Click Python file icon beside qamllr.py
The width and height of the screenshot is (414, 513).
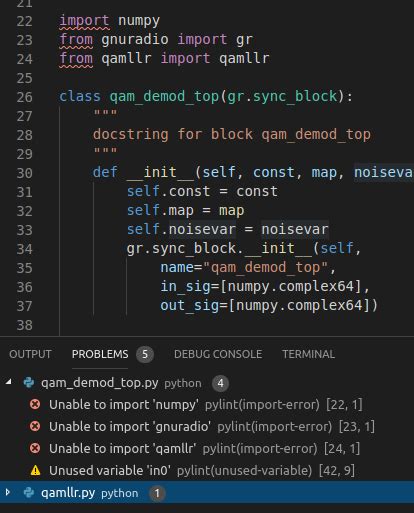tap(29, 492)
